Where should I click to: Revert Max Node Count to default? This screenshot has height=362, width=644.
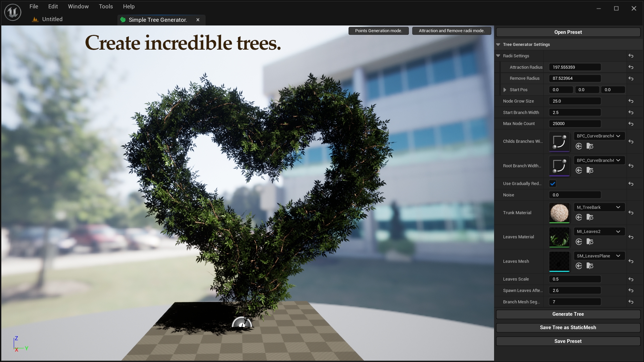point(631,123)
